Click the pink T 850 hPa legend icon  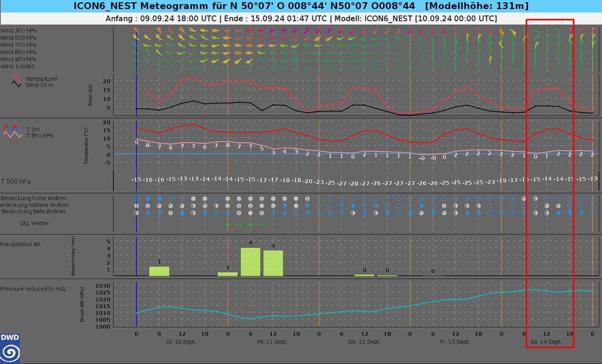click(x=12, y=135)
